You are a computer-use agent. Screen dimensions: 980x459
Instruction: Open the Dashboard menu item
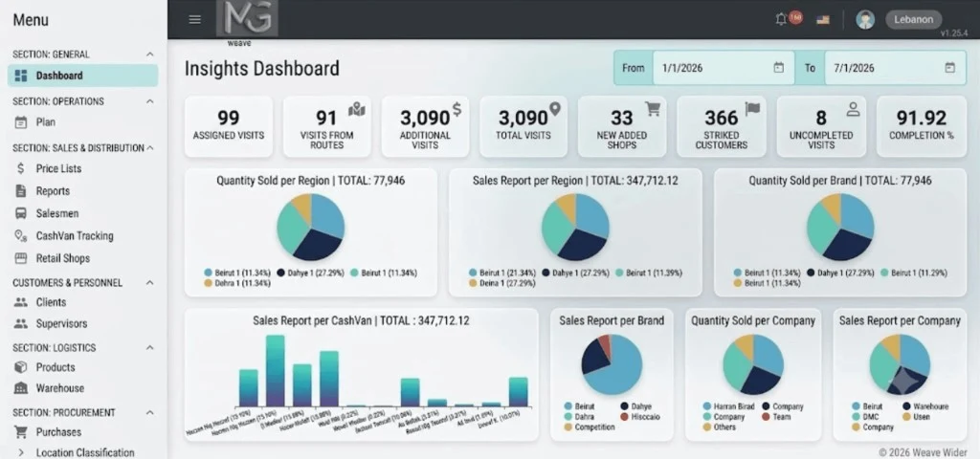(82, 76)
